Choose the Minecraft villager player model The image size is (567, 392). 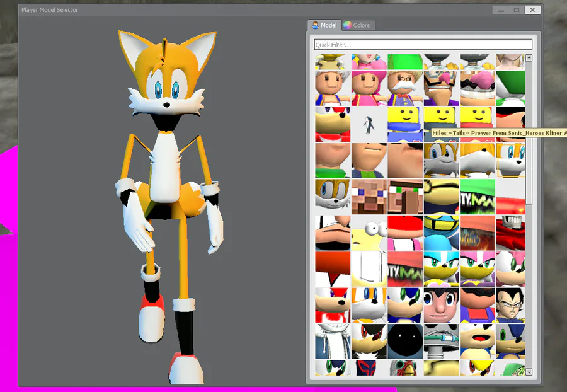(x=405, y=197)
